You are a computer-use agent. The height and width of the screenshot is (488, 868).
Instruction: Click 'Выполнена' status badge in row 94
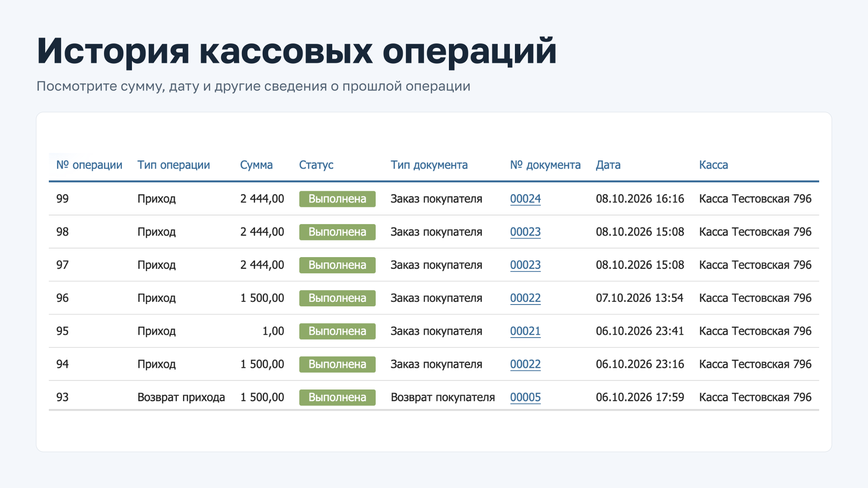coord(337,364)
